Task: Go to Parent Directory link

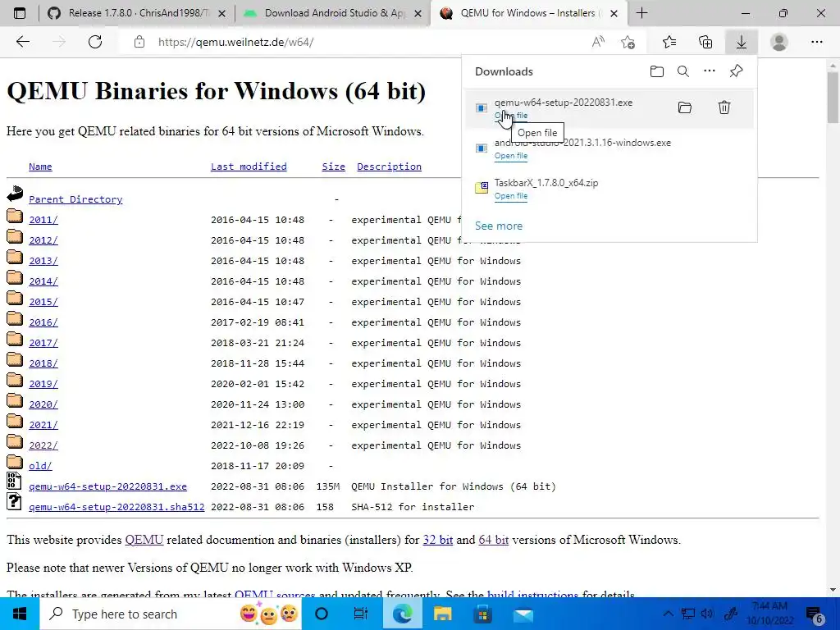Action: 75,199
